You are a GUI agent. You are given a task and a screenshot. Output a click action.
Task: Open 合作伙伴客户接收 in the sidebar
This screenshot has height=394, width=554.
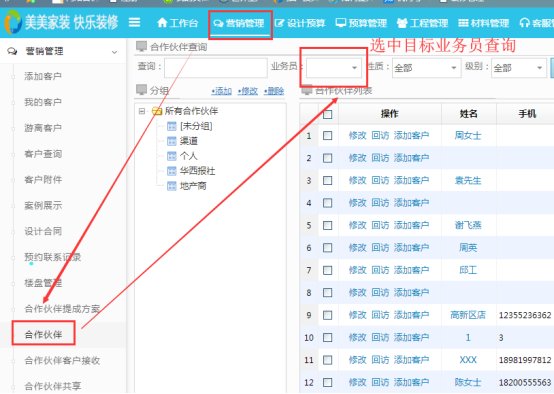coord(62,360)
